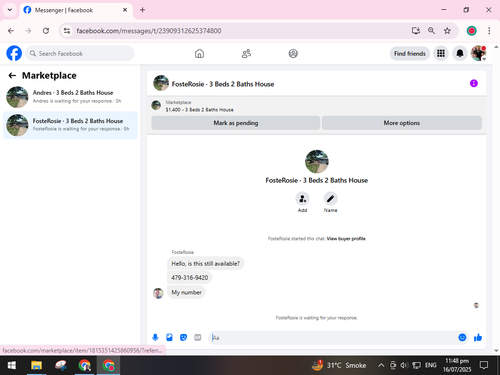Open the sender avatar beside 'My number'
Image resolution: width=500 pixels, height=375 pixels.
[x=158, y=293]
